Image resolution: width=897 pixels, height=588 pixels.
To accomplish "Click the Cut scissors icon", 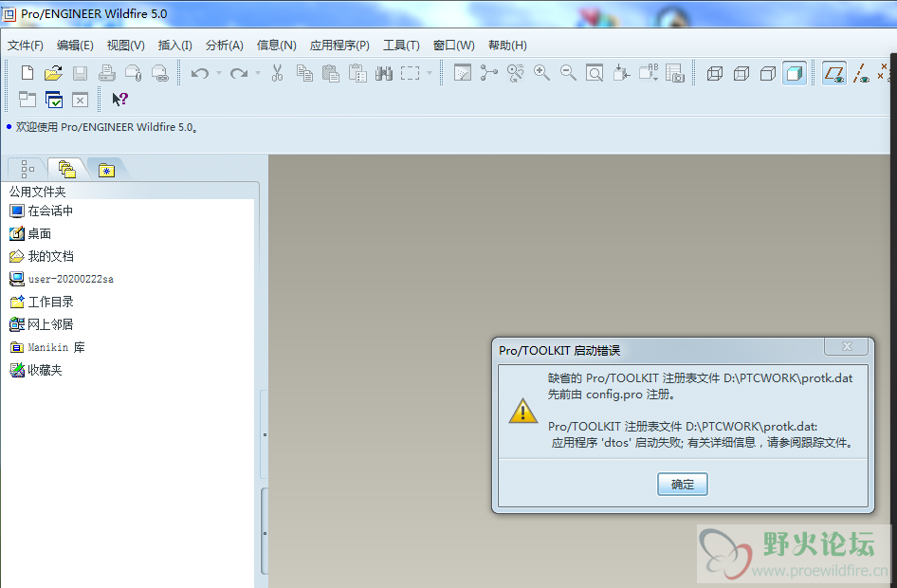I will 278,73.
